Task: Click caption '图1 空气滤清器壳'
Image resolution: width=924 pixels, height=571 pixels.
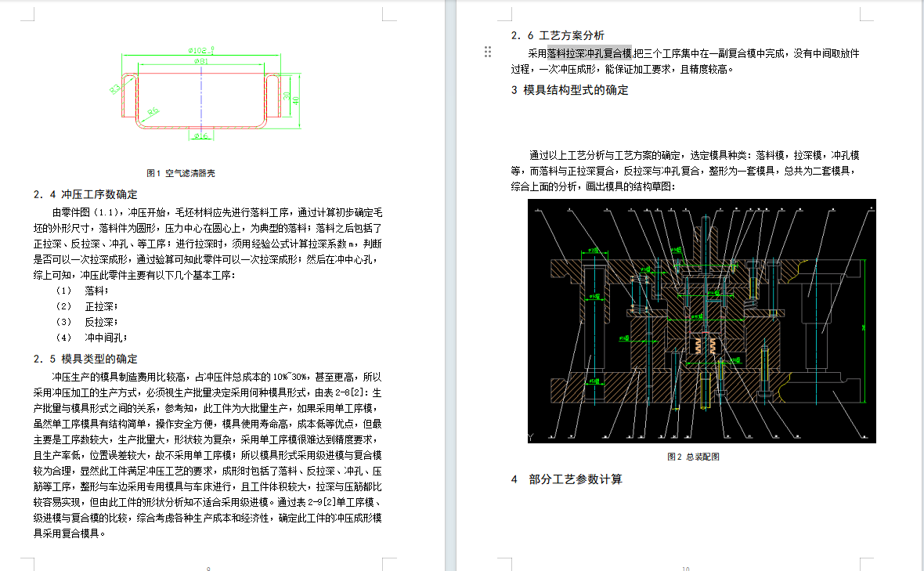Action: (x=181, y=173)
